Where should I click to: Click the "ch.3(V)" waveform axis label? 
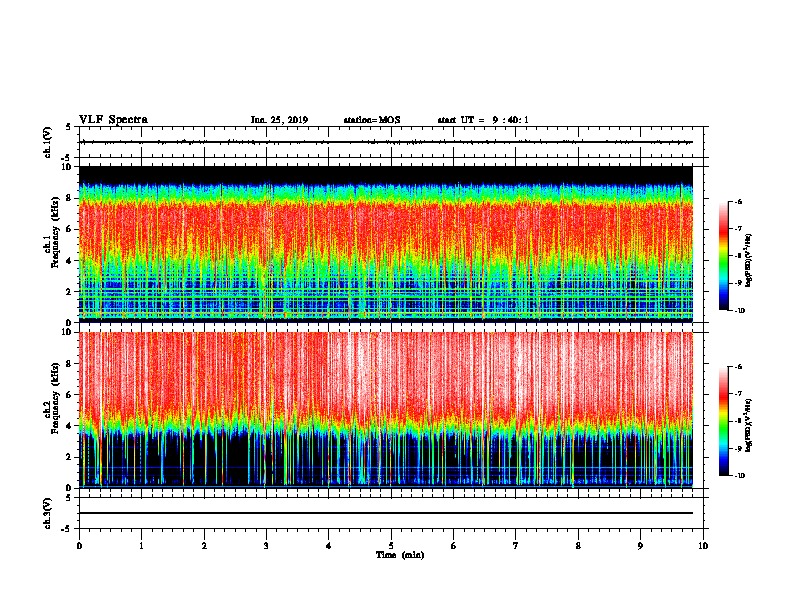(48, 513)
